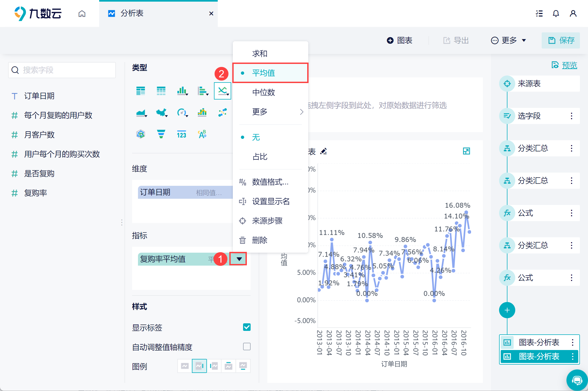The image size is (588, 391).
Task: Open the customer service chat bubble
Action: pos(577,380)
